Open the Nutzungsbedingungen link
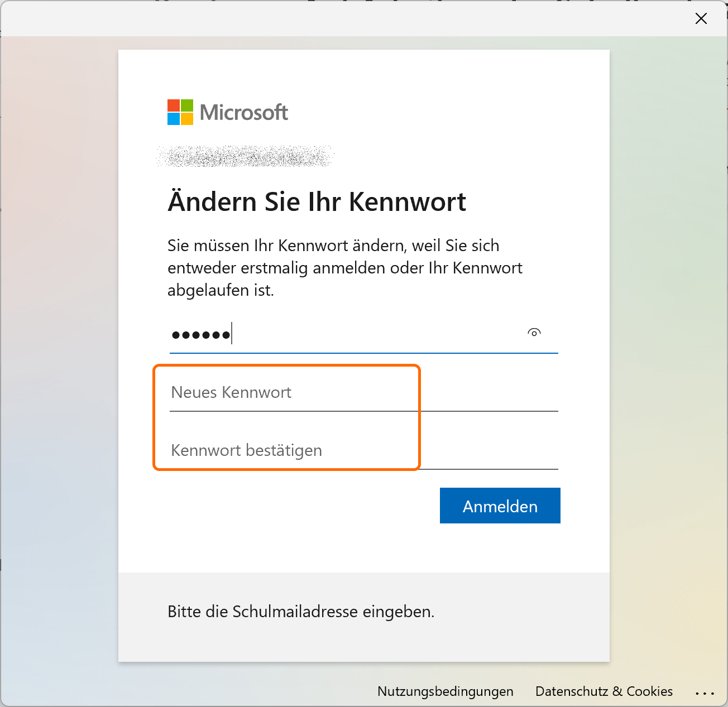This screenshot has height=707, width=728. pos(445,691)
